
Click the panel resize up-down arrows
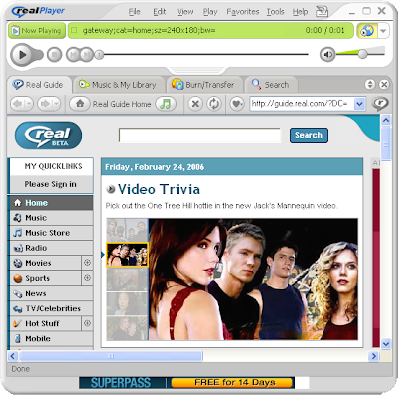[370, 85]
